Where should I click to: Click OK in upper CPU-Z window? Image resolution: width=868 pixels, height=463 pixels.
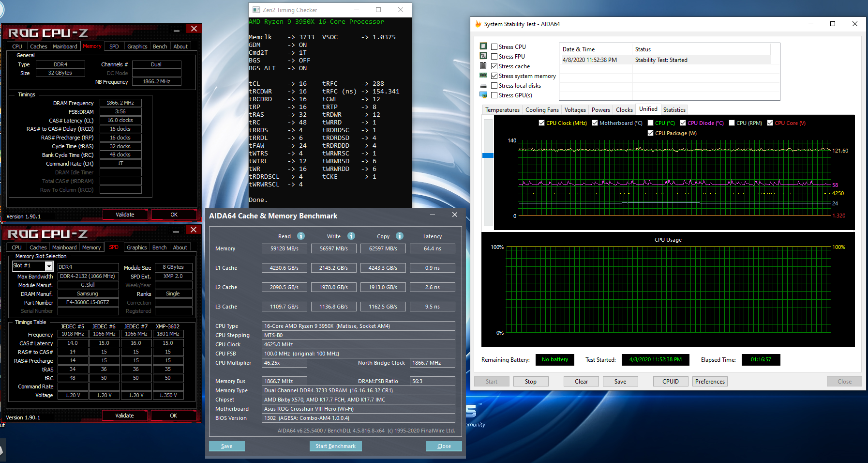pyautogui.click(x=174, y=215)
